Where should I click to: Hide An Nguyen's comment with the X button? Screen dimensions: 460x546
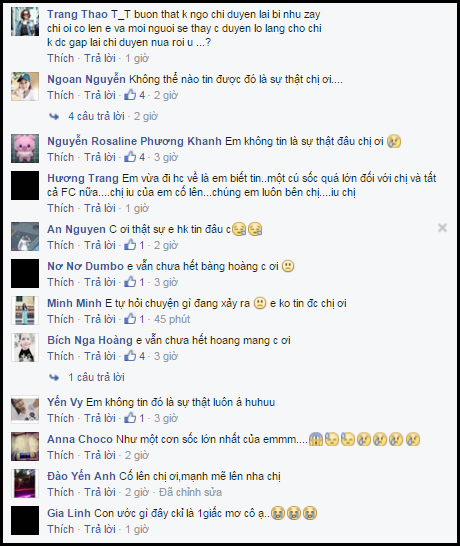coord(442,228)
